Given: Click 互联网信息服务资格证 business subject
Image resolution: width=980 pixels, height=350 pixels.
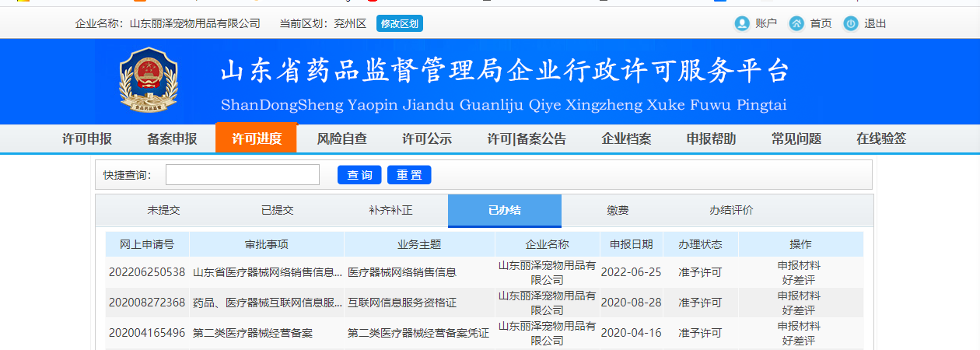Looking at the screenshot, I should tap(402, 303).
